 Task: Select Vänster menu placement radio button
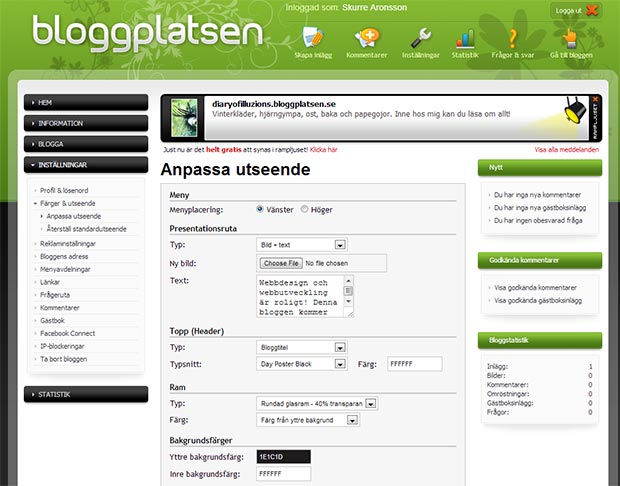pyautogui.click(x=261, y=210)
